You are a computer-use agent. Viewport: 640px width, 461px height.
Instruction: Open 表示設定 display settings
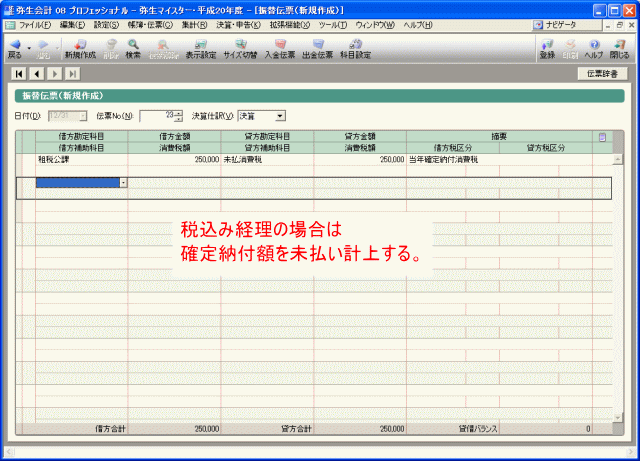(200, 49)
